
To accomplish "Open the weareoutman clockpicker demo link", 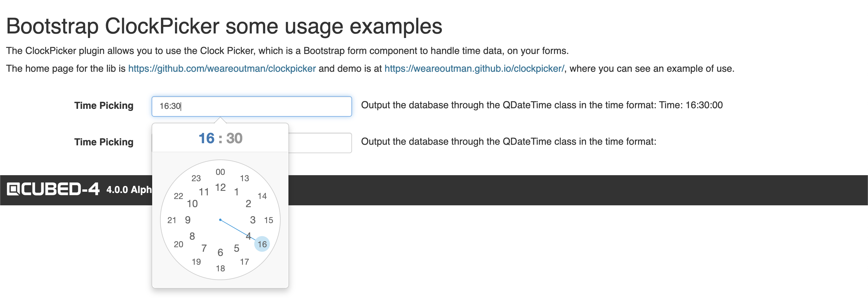I will point(474,68).
